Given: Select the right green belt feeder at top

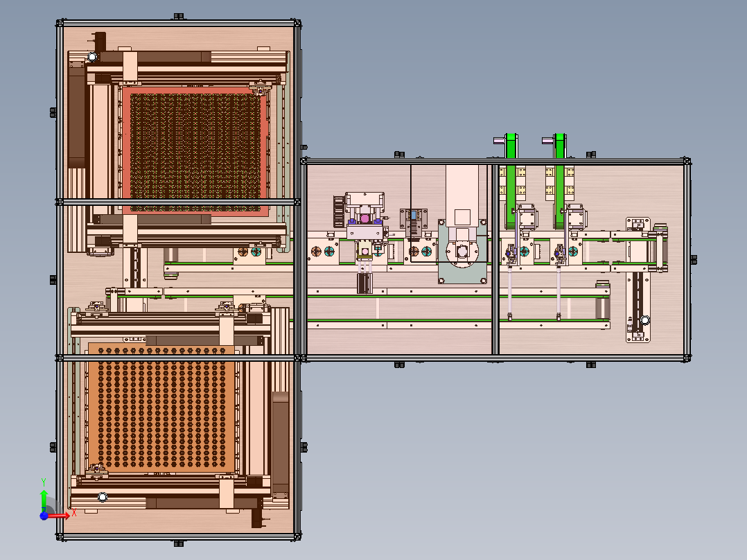Looking at the screenshot, I should 559,181.
